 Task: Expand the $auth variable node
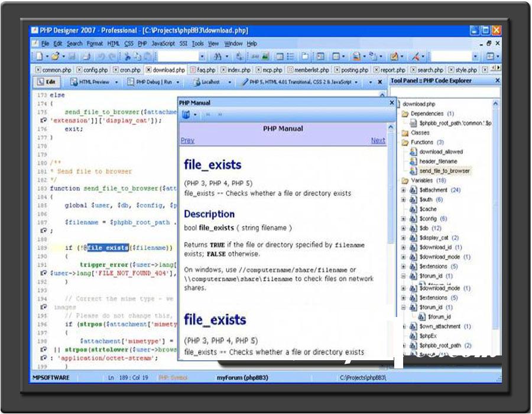(x=403, y=199)
